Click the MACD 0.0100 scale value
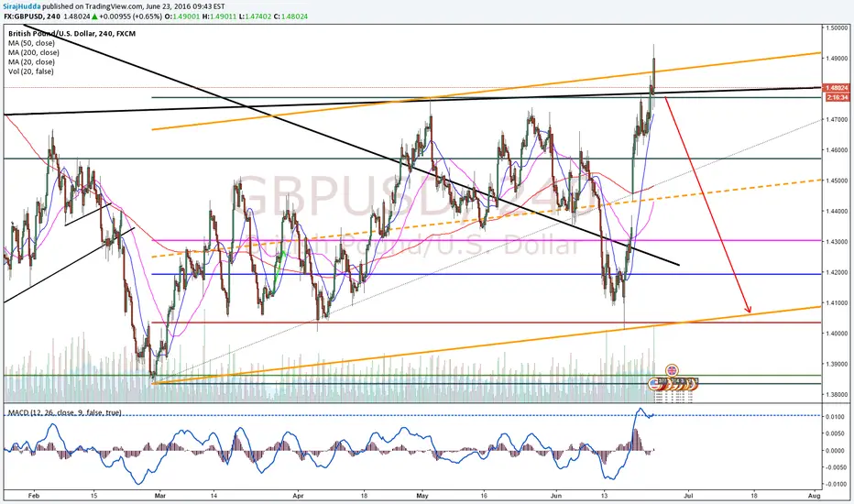Screen dimensions: 854x504 838,417
